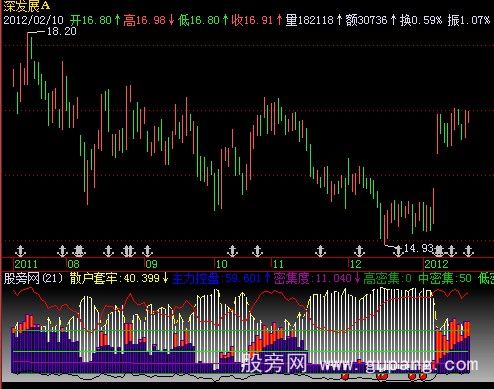
Task: Select the 08 month marker on the time axis
Action: [x=73, y=264]
